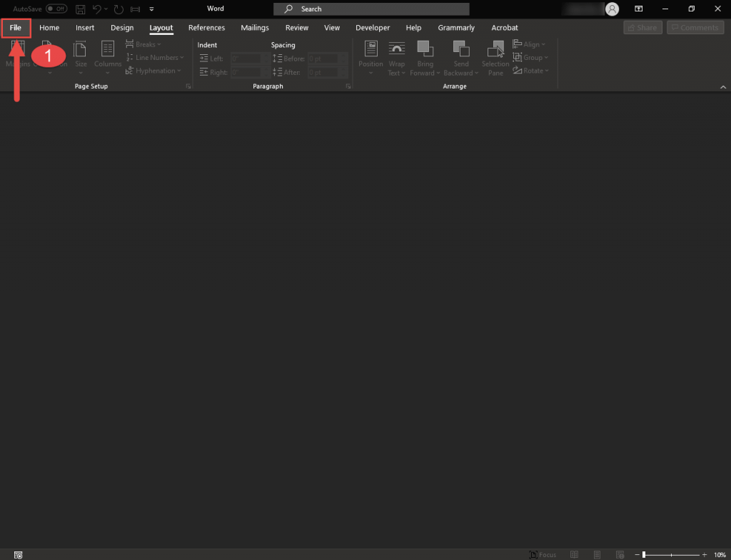This screenshot has height=560, width=731.
Task: Switch to Read Mode view in status bar
Action: pyautogui.click(x=573, y=554)
